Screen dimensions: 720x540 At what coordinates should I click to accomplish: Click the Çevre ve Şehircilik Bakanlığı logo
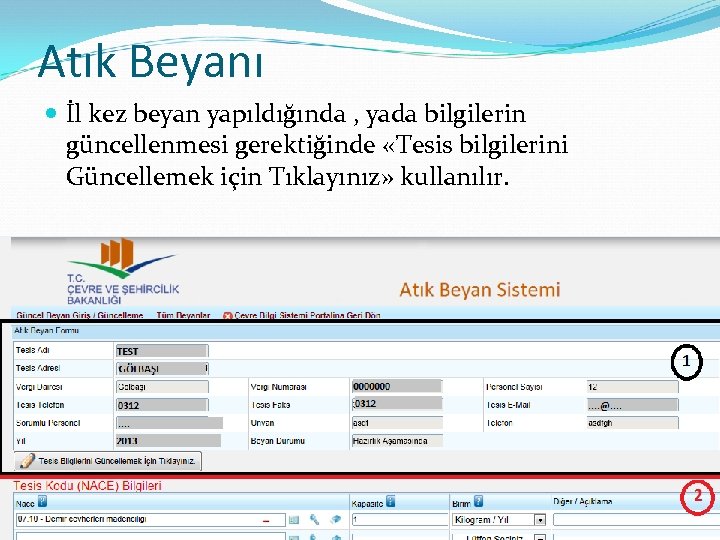point(123,271)
